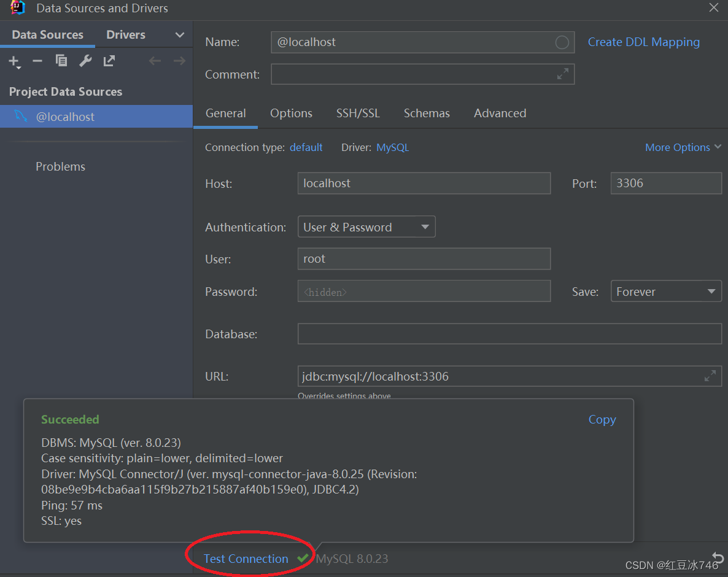This screenshot has height=577, width=728.
Task: Click the SSL: yes line
Action: point(61,521)
